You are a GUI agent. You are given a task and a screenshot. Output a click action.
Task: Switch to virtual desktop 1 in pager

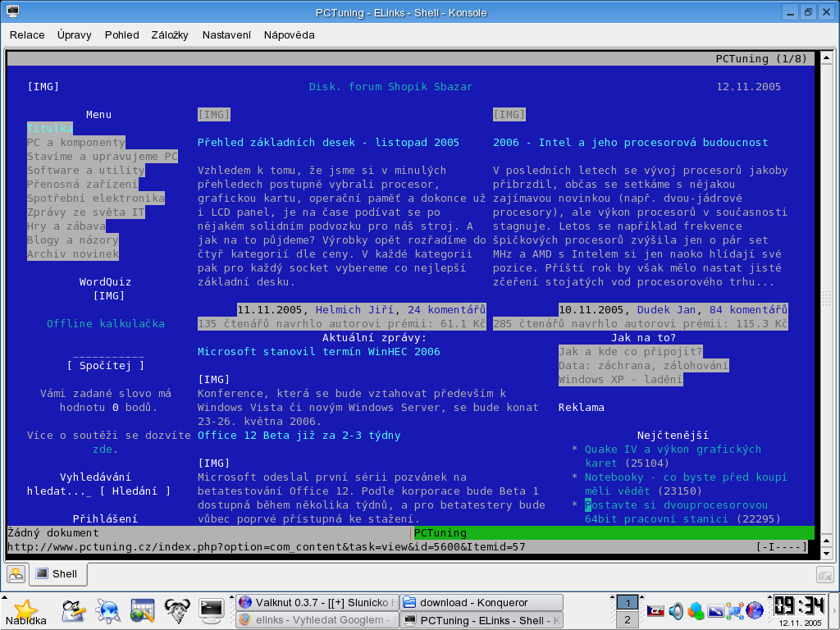point(628,603)
